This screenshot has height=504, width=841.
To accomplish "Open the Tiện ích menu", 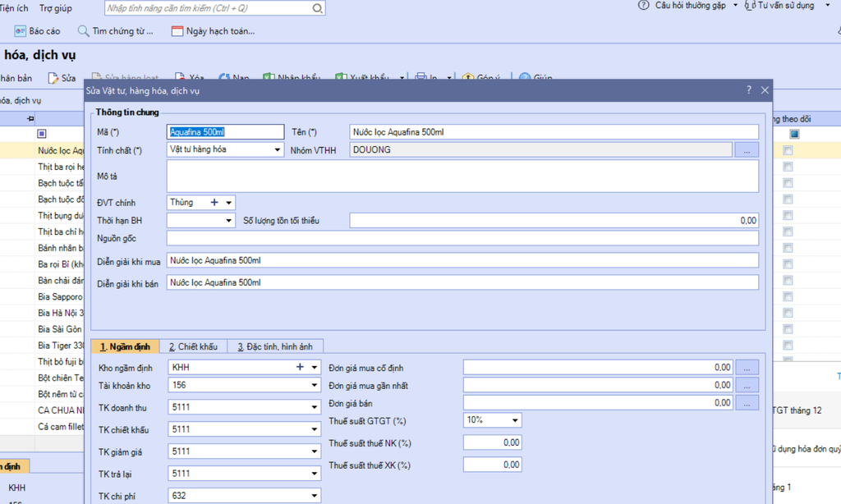I will point(14,8).
